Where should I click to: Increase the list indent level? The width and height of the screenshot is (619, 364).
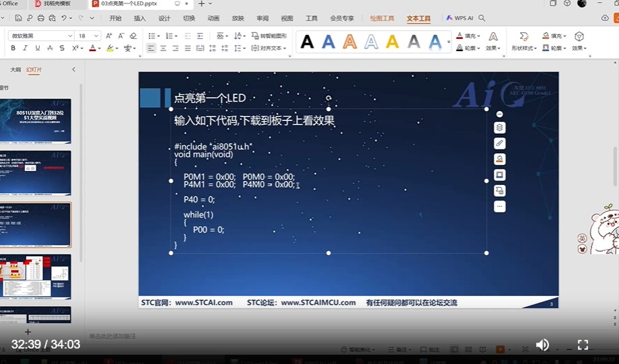pos(200,36)
